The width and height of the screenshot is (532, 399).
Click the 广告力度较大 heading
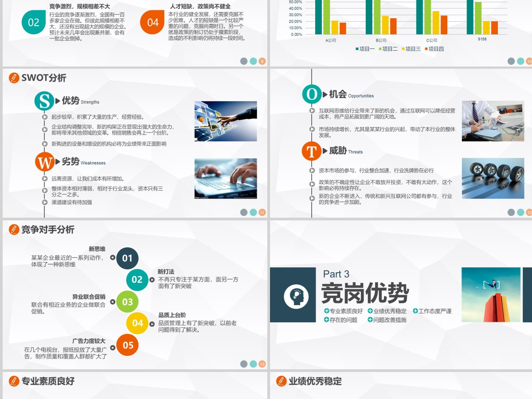[x=89, y=340]
